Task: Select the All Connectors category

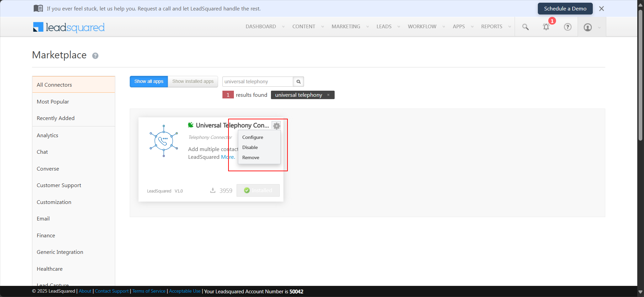Action: click(73, 85)
